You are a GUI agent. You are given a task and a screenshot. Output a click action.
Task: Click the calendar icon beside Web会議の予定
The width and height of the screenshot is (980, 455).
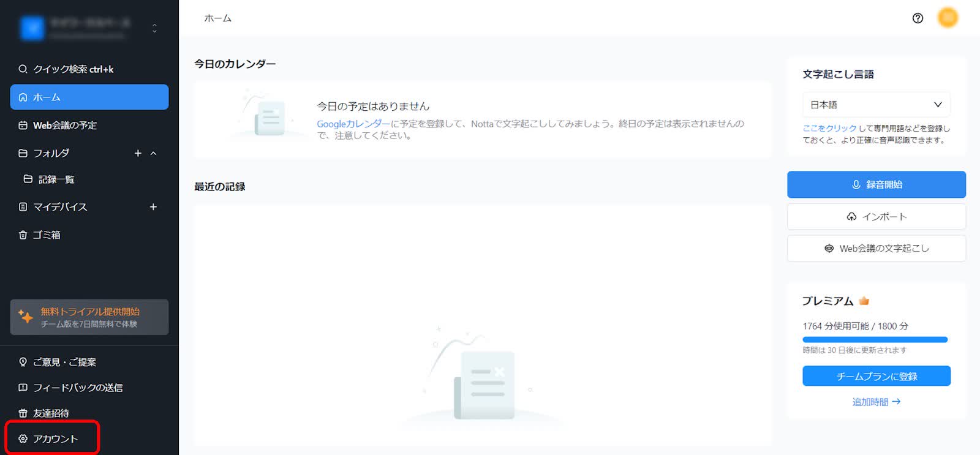coord(23,126)
